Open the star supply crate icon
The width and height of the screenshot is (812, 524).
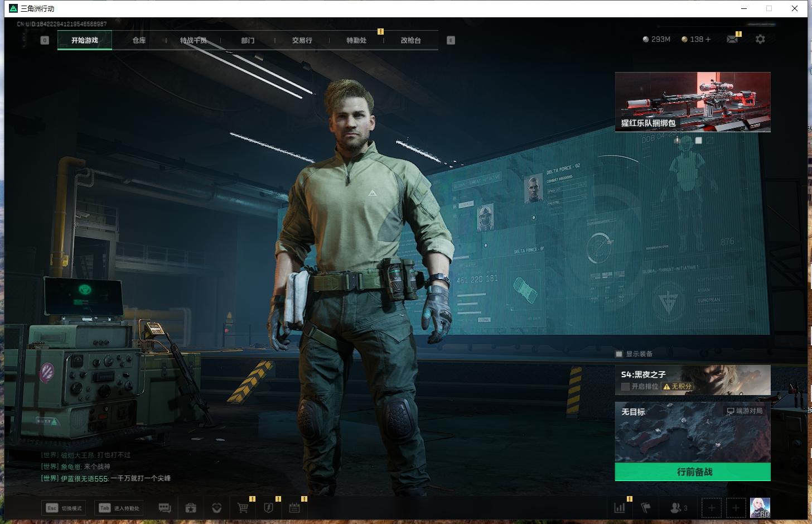click(191, 508)
